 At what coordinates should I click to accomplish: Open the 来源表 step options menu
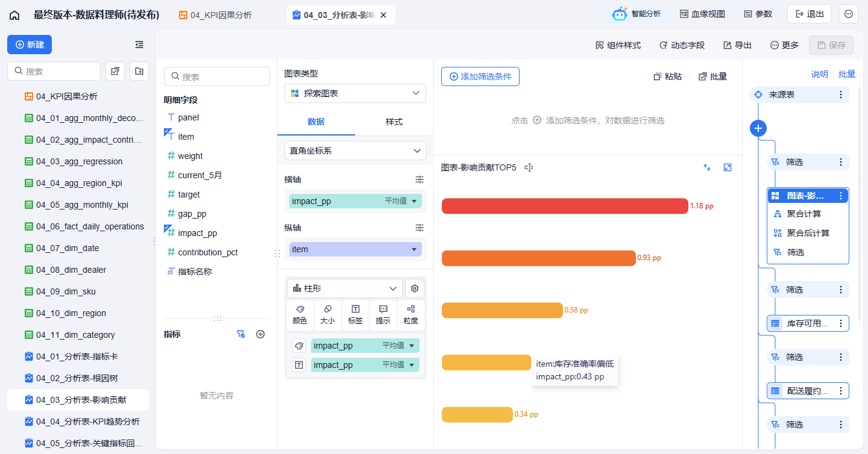841,95
